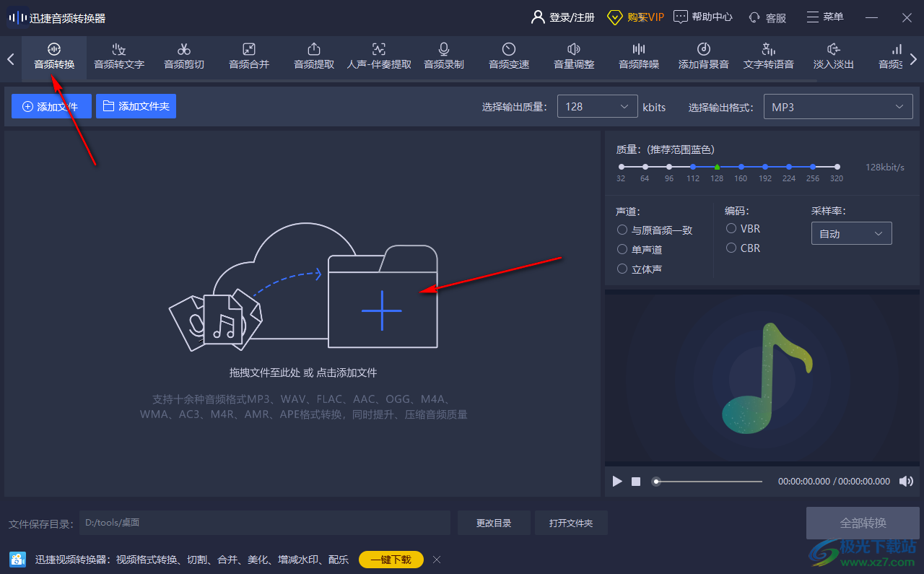Click the 迅捷音频转换器 app logo
The width and height of the screenshot is (924, 574).
click(16, 17)
